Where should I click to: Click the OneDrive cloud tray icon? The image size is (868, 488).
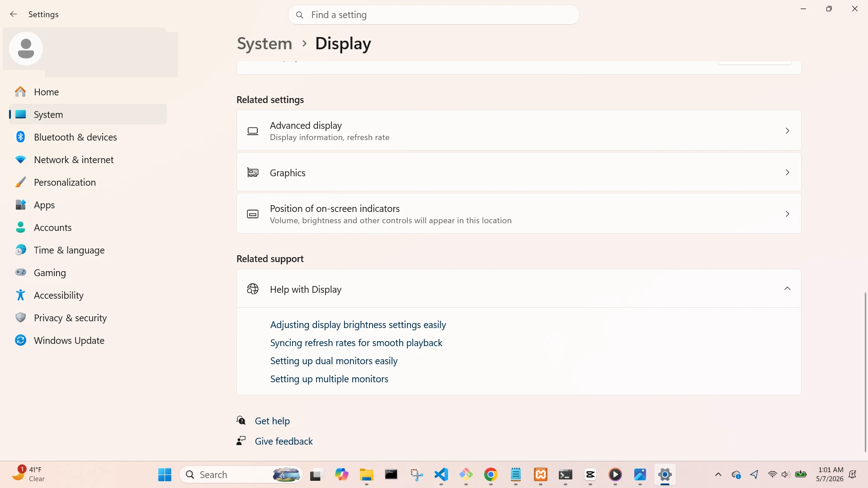click(x=736, y=474)
